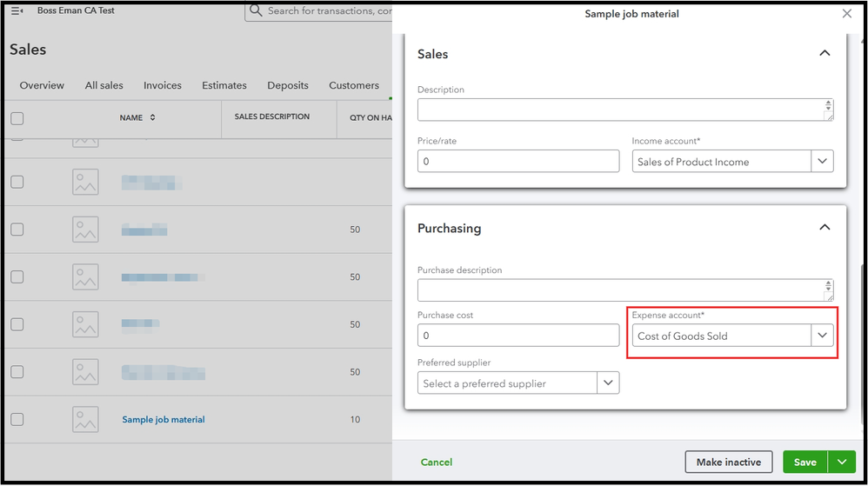This screenshot has height=486, width=868.
Task: Click the Sample job material image placeholder
Action: click(85, 419)
